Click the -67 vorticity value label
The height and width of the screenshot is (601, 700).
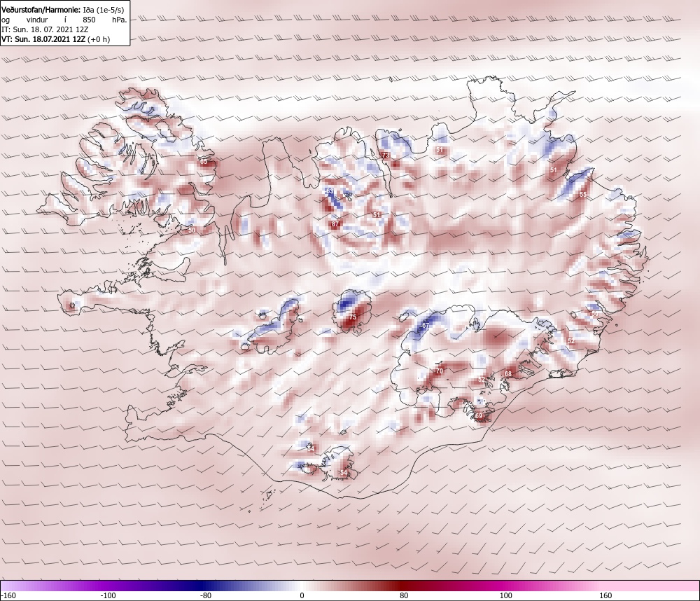(x=426, y=325)
